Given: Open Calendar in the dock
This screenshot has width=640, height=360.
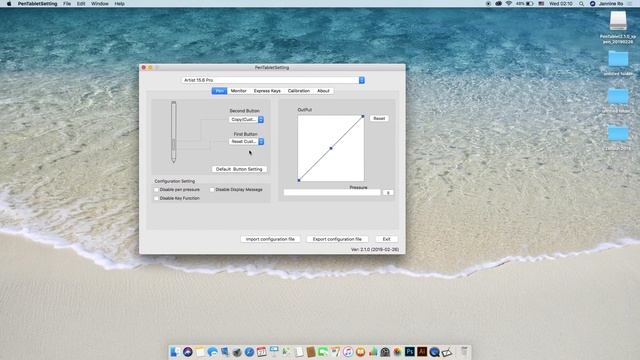Looking at the screenshot, I should tap(262, 351).
